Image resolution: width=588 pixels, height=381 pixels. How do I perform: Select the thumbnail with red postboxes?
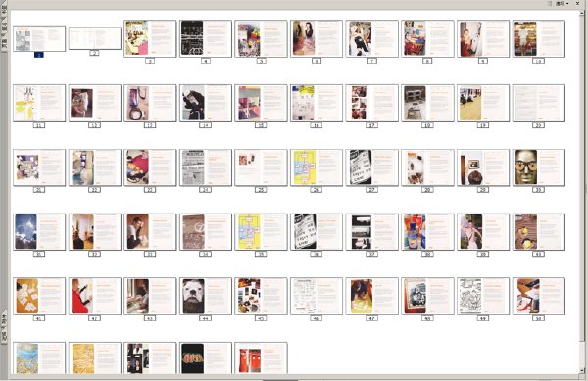point(261,357)
